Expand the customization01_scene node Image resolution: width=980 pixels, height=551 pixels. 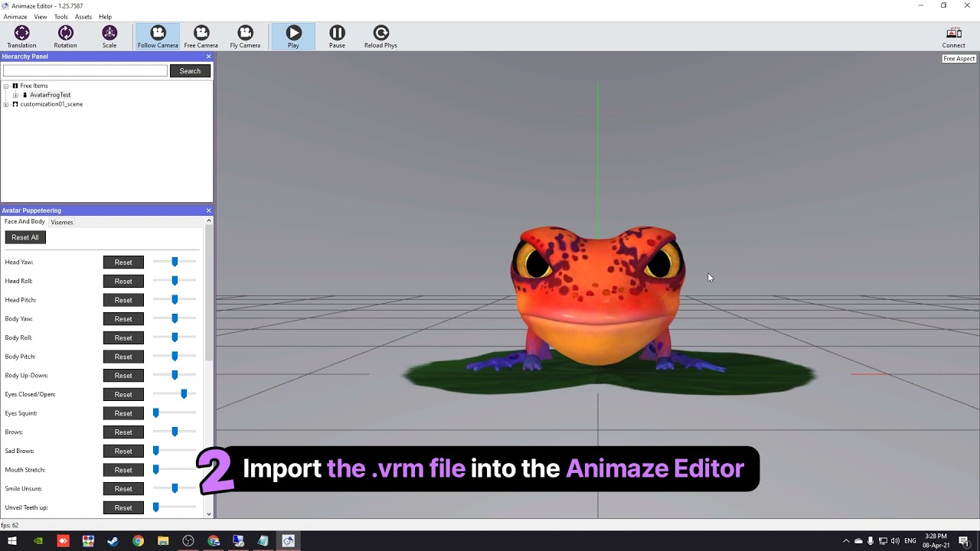[x=6, y=104]
